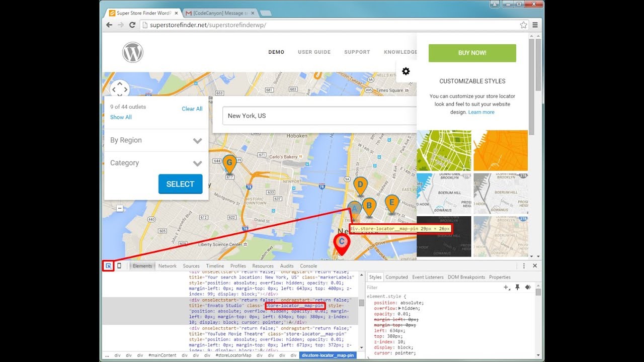This screenshot has height=362, width=644.
Task: Click the WordPress logo in the site header
Action: (x=133, y=52)
